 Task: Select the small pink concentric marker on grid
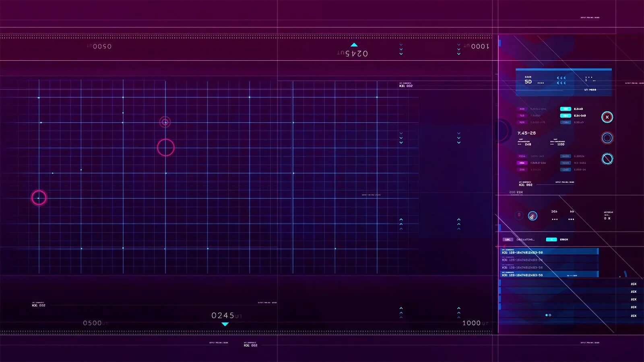[x=165, y=122]
